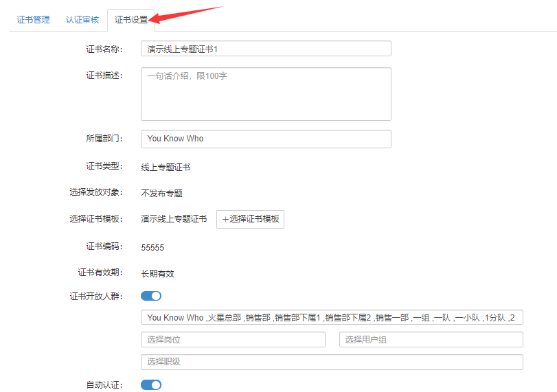
Task: Toggle the 自动认证 switch
Action: pos(151,384)
